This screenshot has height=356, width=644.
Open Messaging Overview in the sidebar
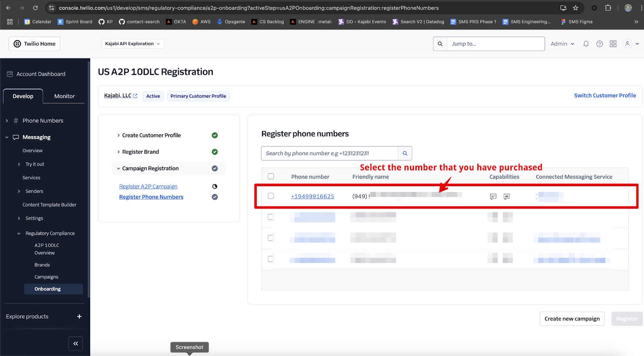pos(33,150)
